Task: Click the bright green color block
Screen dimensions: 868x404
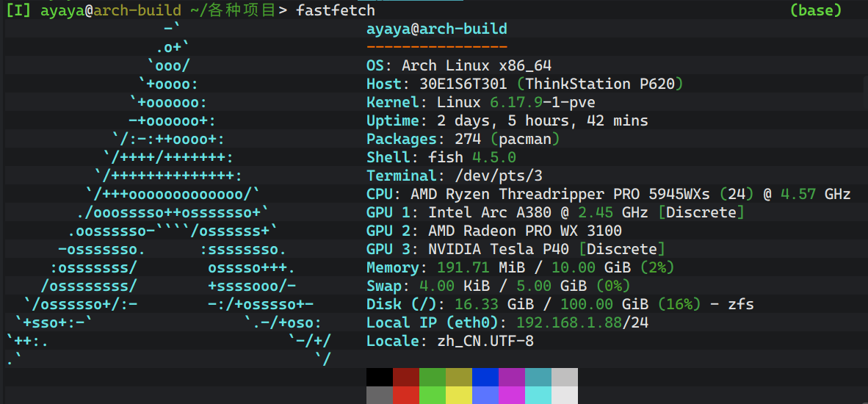Action: pyautogui.click(x=433, y=395)
